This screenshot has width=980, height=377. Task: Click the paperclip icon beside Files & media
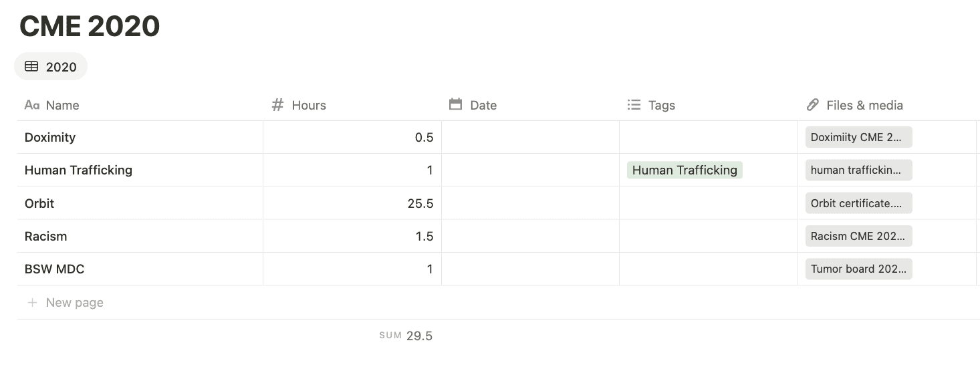[812, 105]
